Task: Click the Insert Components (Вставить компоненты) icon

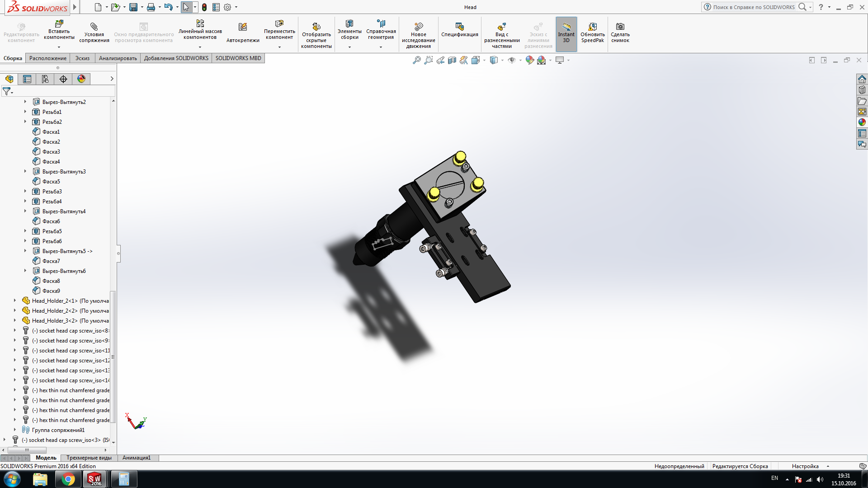Action: [x=59, y=24]
